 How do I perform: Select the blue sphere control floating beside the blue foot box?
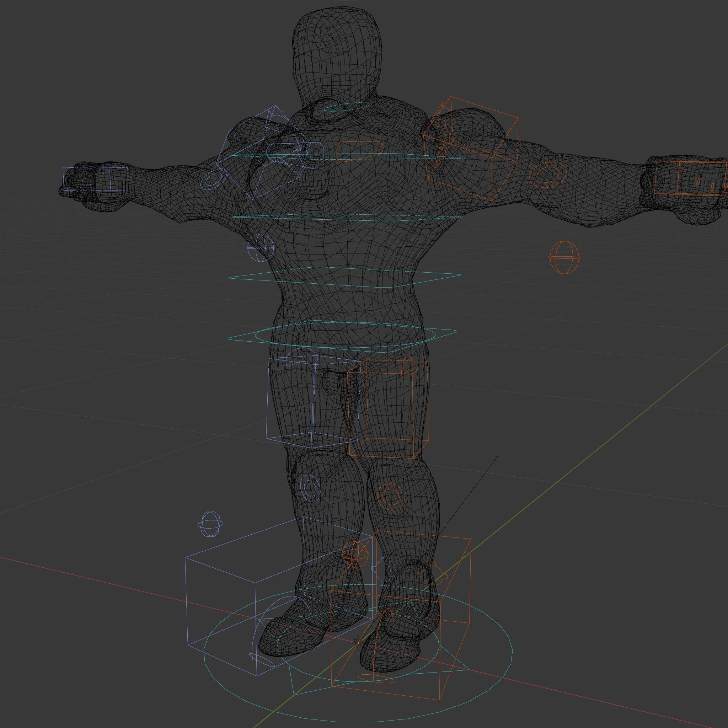pos(211,524)
